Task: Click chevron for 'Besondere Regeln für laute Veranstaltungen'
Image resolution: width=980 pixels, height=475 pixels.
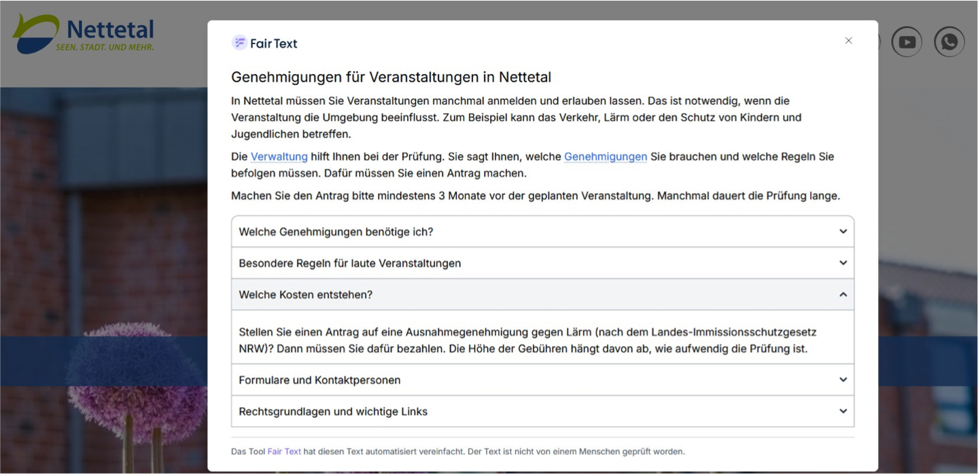Action: (x=843, y=263)
